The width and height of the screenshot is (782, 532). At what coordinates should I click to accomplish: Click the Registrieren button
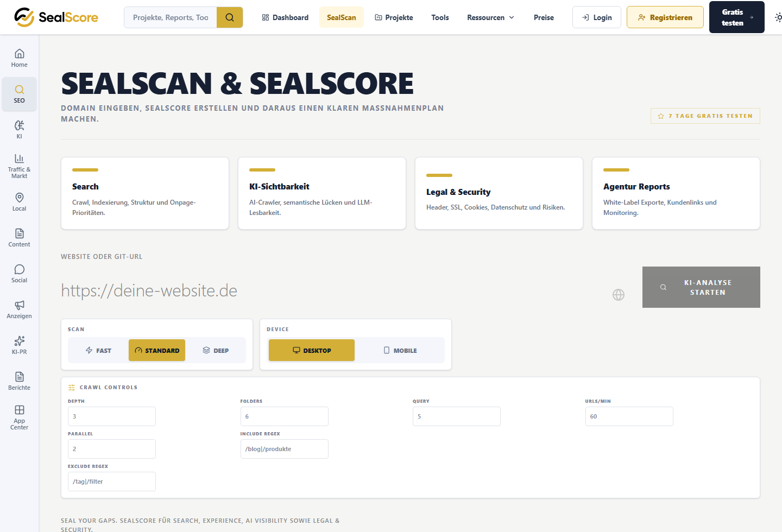(x=665, y=17)
